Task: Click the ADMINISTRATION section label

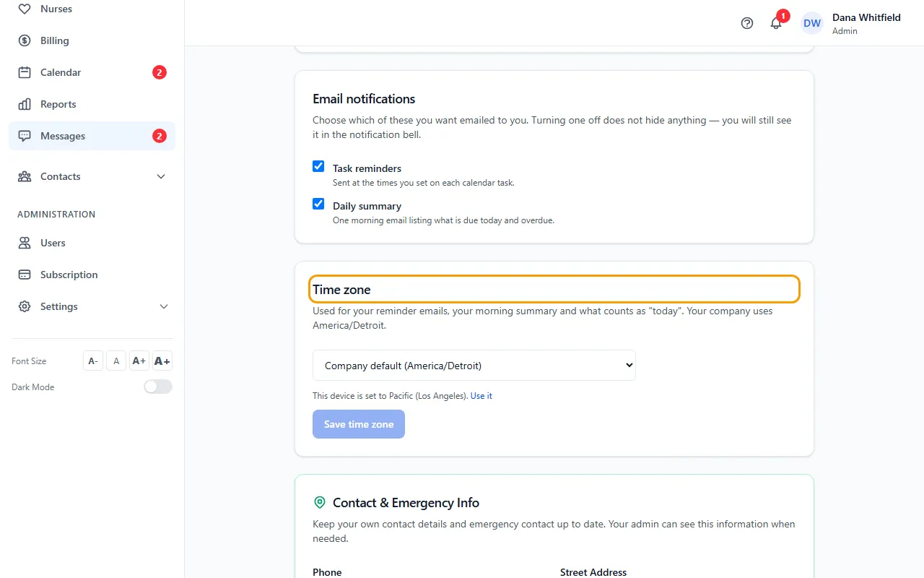Action: [x=56, y=215]
